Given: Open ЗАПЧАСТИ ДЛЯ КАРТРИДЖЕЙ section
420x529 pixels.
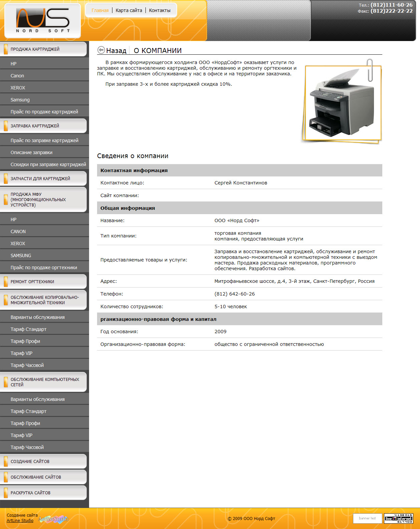Looking at the screenshot, I should [43, 178].
